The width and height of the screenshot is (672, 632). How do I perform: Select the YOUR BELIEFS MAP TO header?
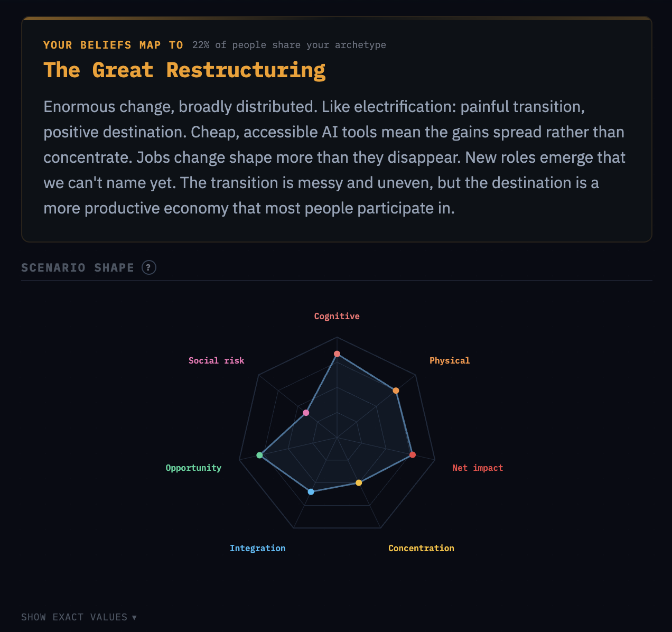[113, 45]
